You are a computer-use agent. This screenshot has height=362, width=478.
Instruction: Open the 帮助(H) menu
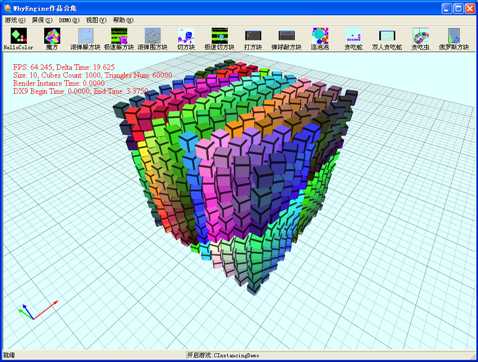tap(123, 20)
